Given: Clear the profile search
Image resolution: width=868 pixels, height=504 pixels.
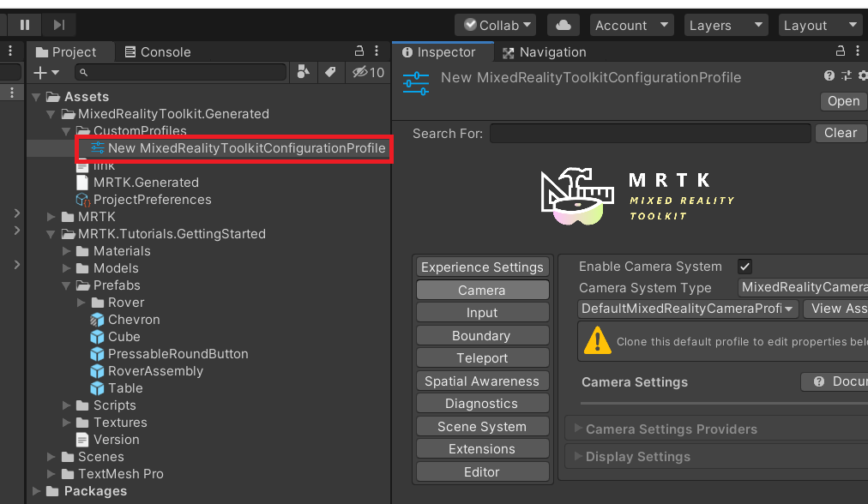Looking at the screenshot, I should click(x=841, y=134).
